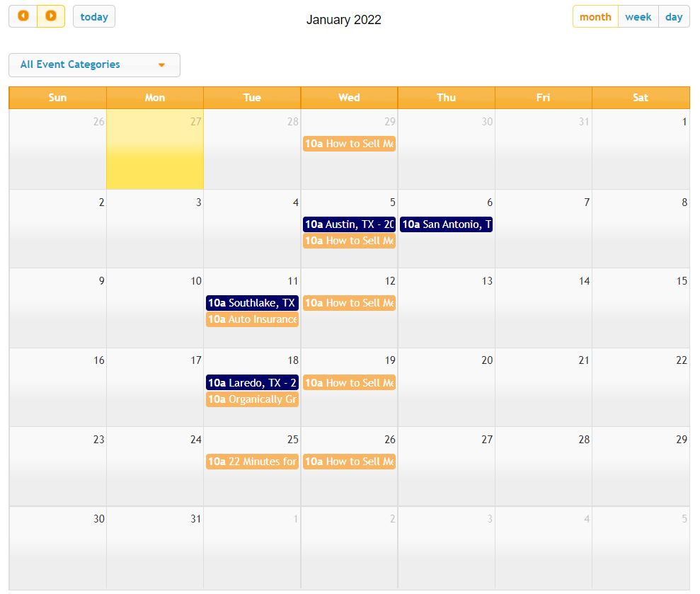Open How to Sell event on January 12

[349, 303]
